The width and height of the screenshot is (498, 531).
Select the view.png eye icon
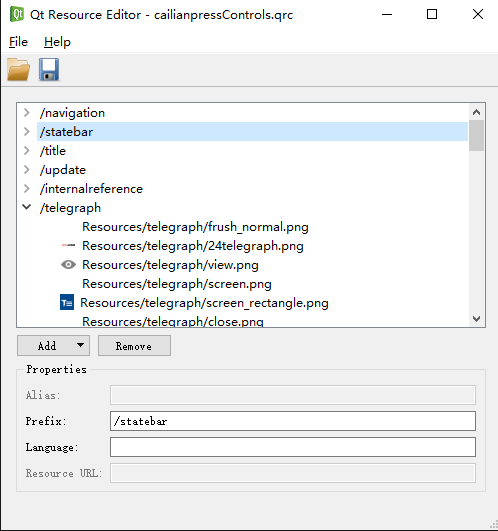click(68, 264)
